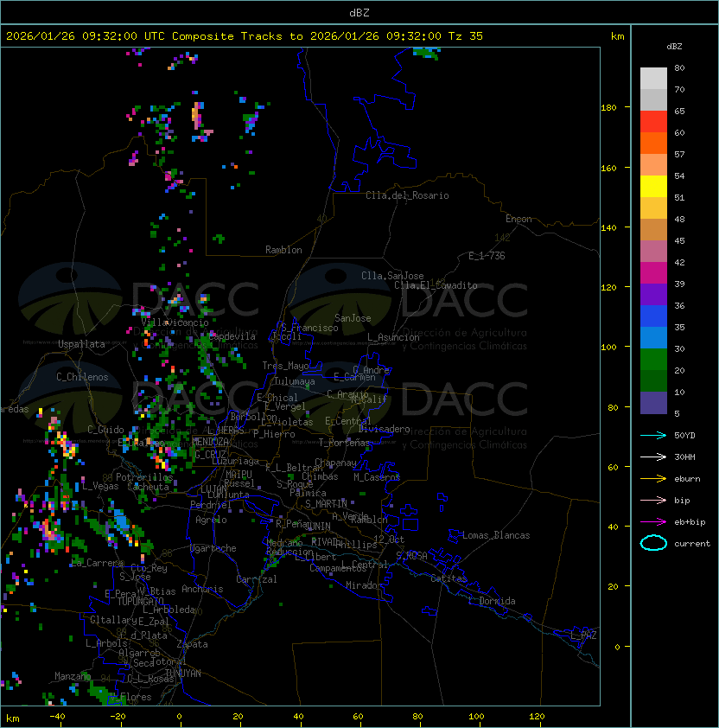Click the C_Chilenos place label
The height and width of the screenshot is (728, 719).
[x=82, y=377]
